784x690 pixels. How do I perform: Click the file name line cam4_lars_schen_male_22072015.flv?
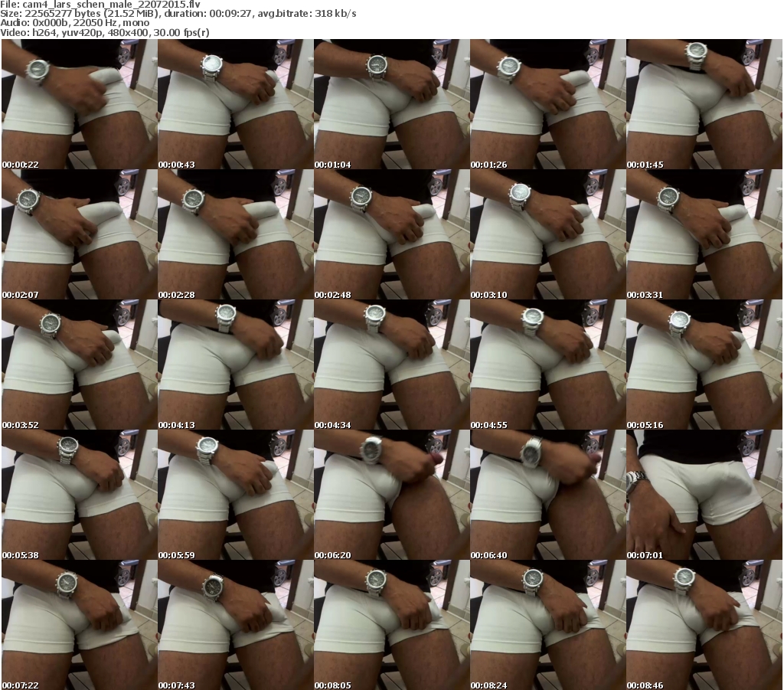(100, 5)
